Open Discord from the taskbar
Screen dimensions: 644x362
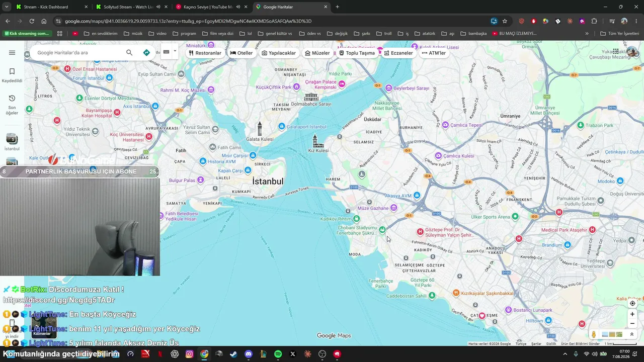click(249, 354)
